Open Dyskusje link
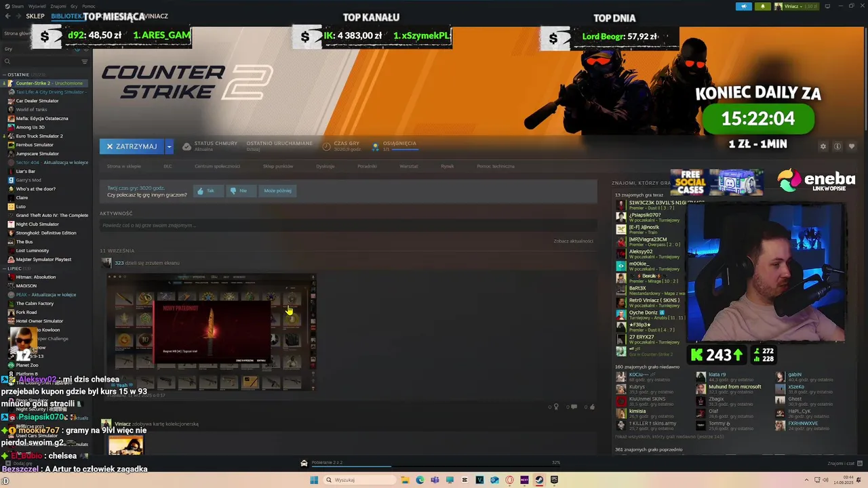The width and height of the screenshot is (868, 488). click(x=325, y=166)
